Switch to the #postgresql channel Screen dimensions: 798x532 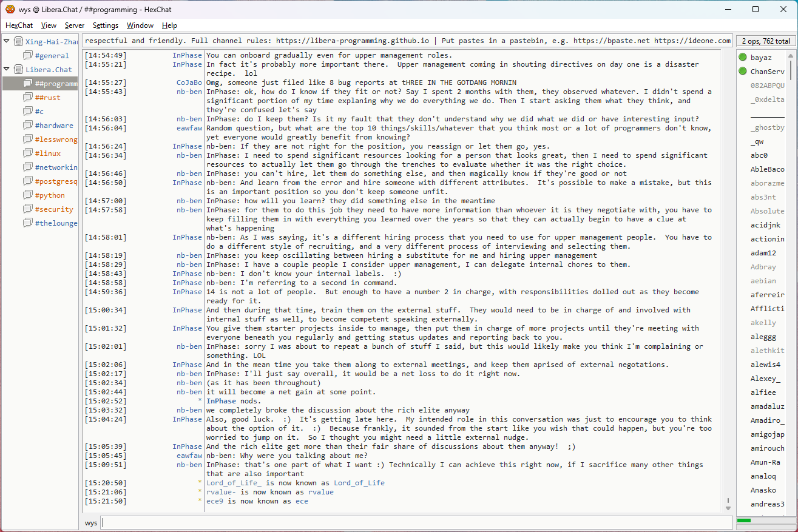56,181
